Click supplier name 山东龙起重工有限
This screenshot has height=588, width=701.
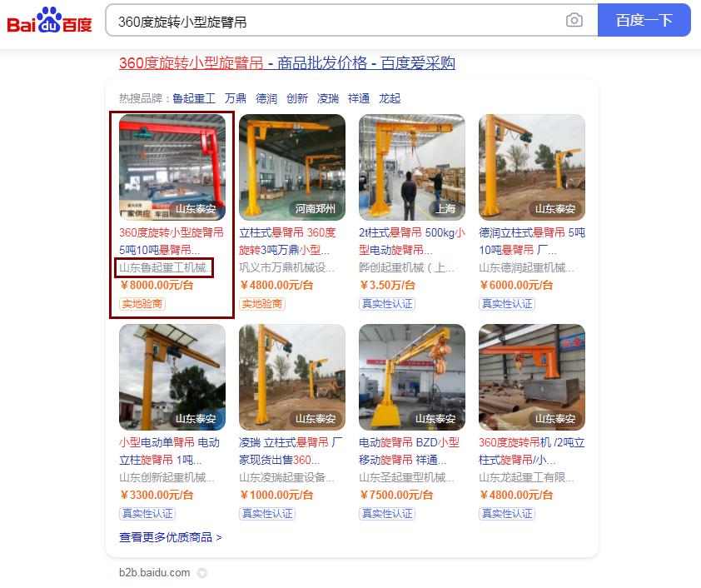526,477
